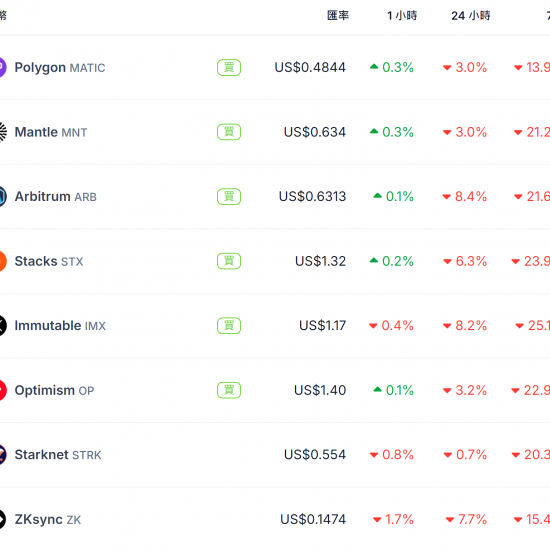550x550 pixels.
Task: Click the buy button for Immutable
Action: (x=229, y=326)
